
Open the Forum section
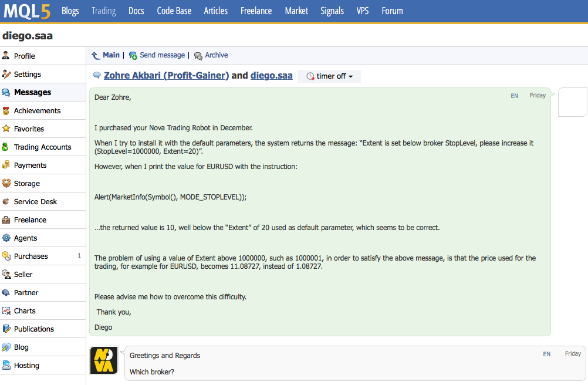click(392, 11)
